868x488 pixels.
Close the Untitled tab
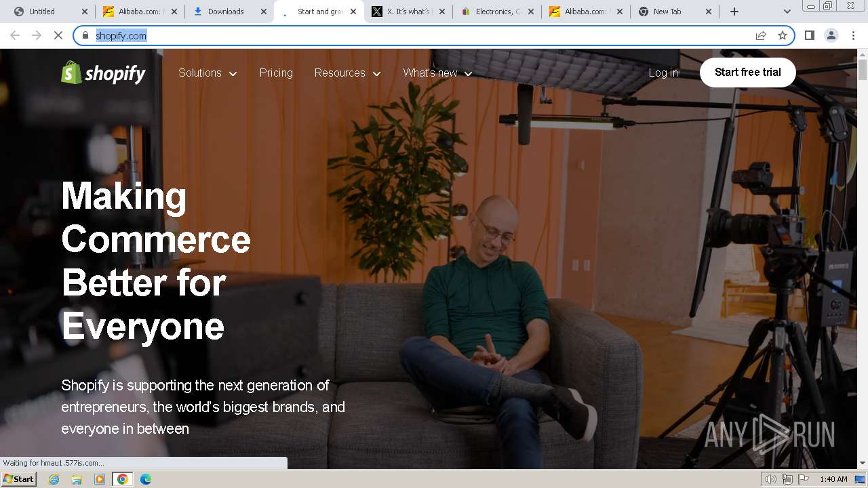click(85, 12)
